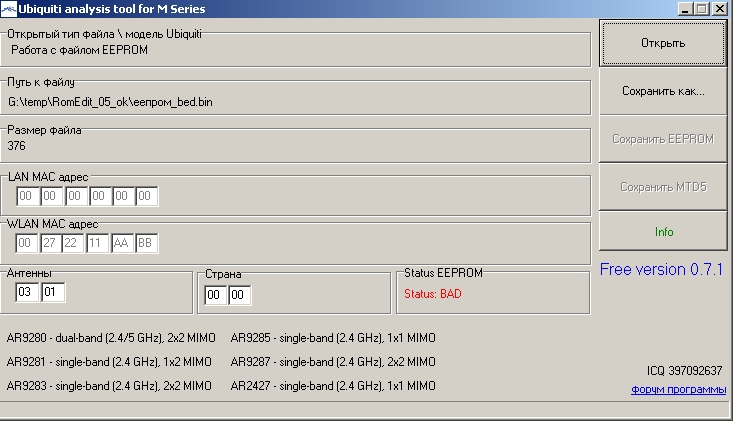
Task: Click the Открыть button
Action: point(663,43)
